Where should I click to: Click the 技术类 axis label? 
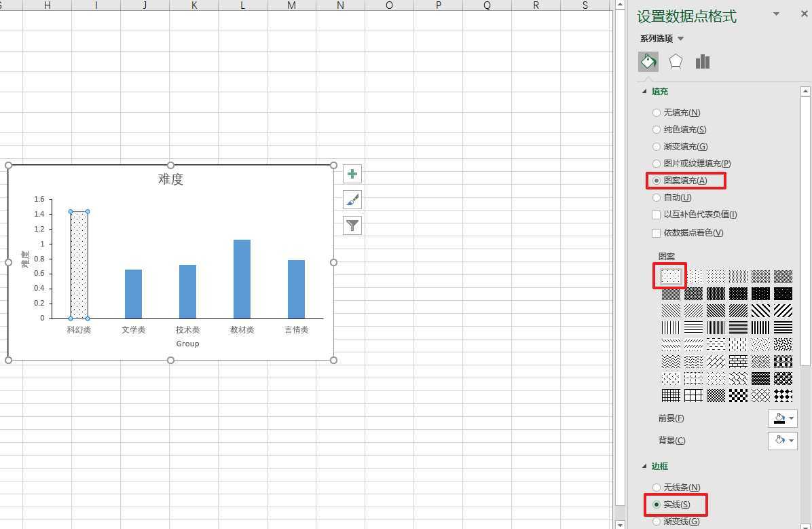coord(187,330)
